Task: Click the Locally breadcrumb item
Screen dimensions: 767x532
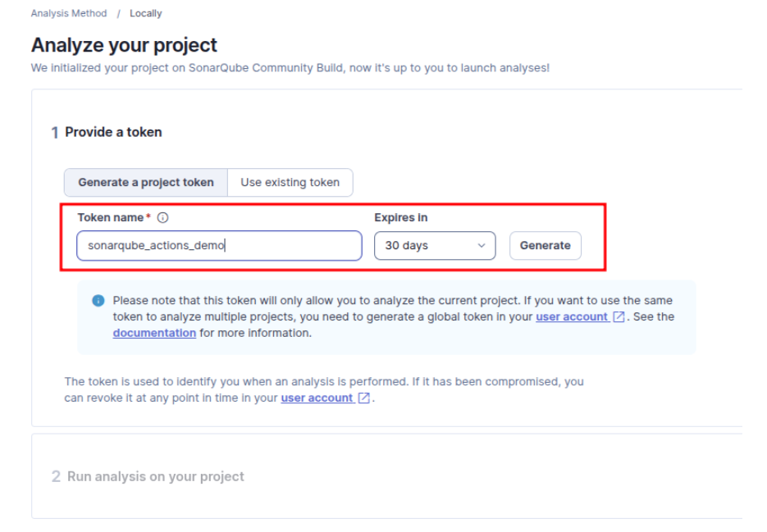Action: [146, 13]
